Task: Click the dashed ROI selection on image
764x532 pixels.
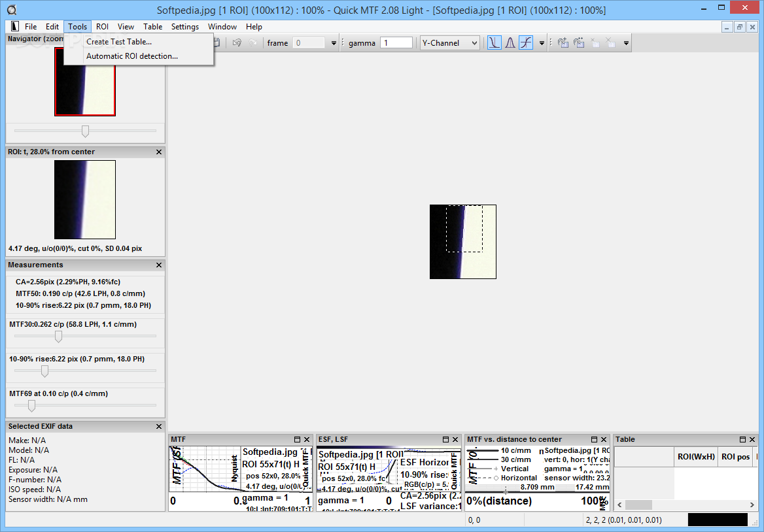Action: click(464, 228)
